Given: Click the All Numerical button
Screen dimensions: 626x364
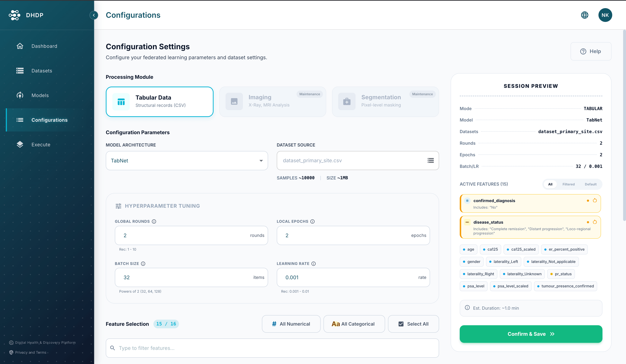Looking at the screenshot, I should [x=291, y=324].
